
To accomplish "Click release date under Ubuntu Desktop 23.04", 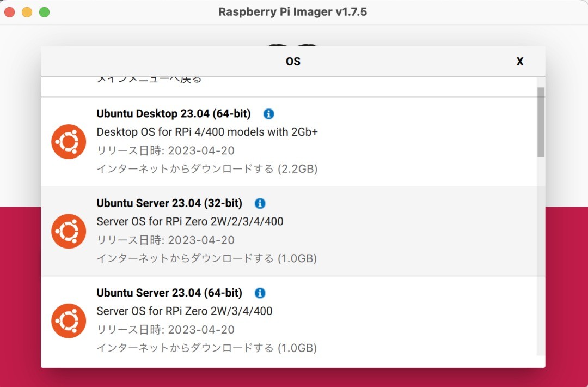I will (x=166, y=150).
